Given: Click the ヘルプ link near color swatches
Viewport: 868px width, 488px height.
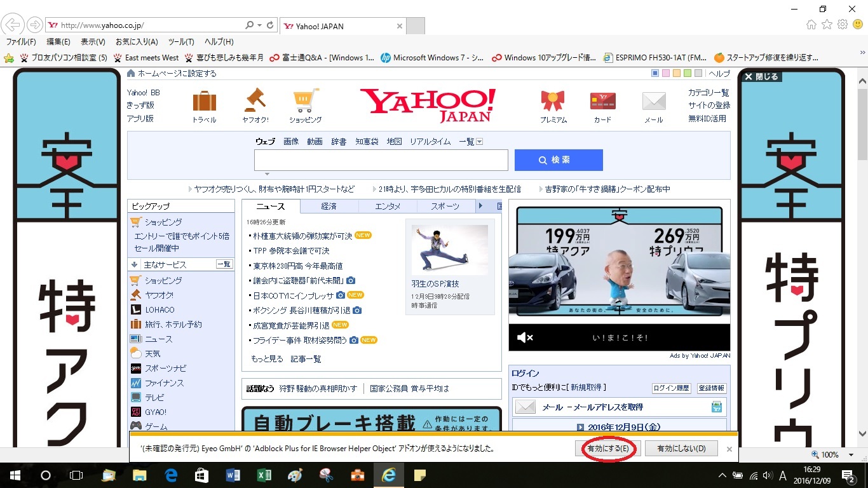Looking at the screenshot, I should click(720, 74).
